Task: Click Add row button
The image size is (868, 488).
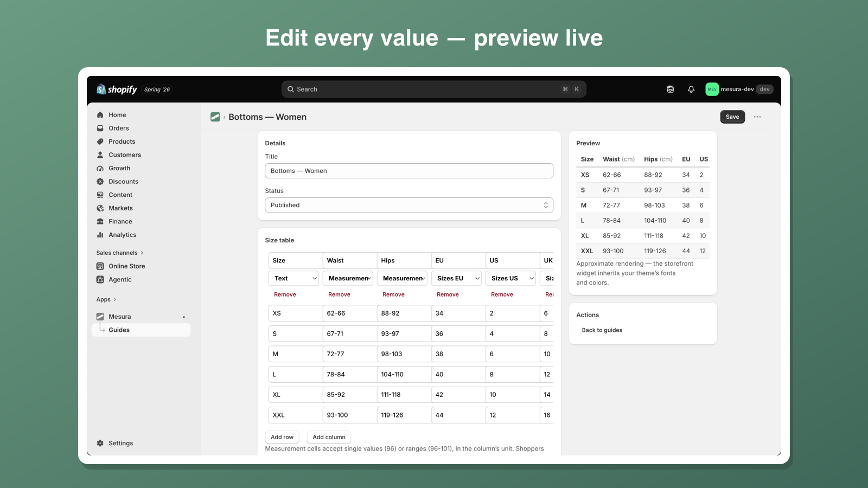Action: 282,437
